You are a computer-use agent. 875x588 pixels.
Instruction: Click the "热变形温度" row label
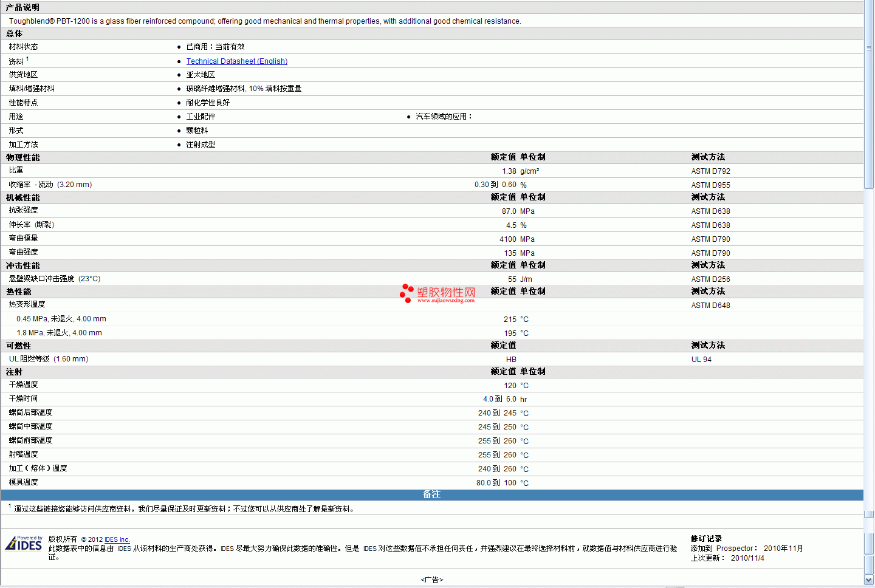click(x=27, y=304)
